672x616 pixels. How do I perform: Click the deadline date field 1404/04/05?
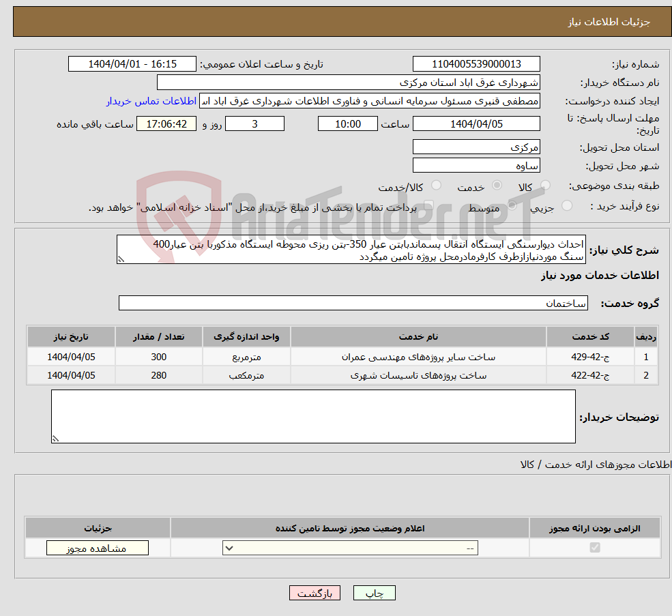click(x=476, y=124)
